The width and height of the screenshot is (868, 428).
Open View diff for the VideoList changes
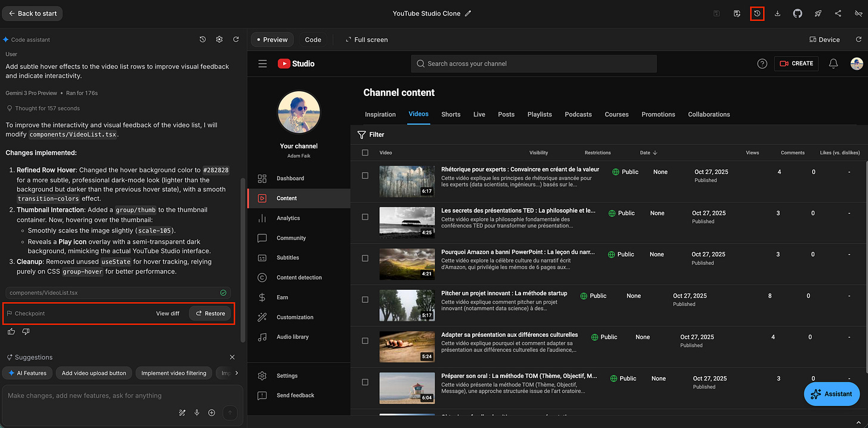[x=168, y=313]
